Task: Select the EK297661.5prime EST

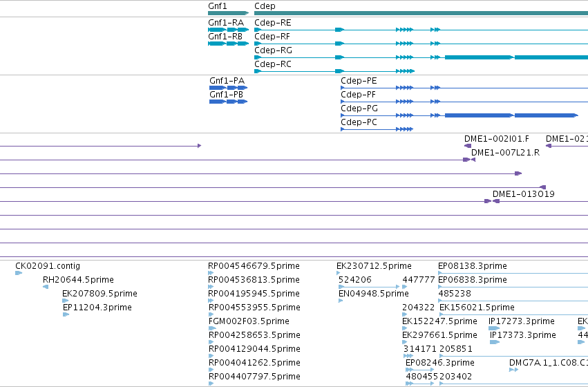Action: point(405,342)
